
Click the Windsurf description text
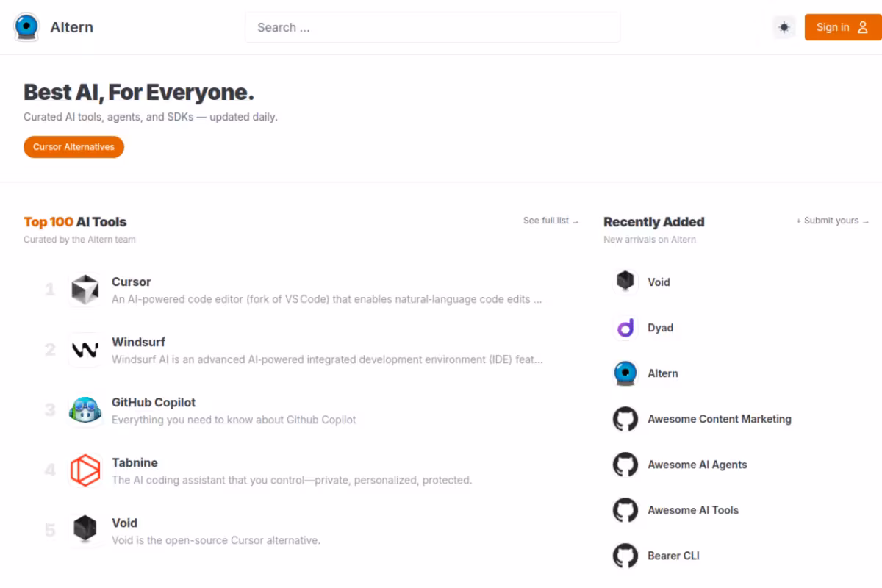327,359
